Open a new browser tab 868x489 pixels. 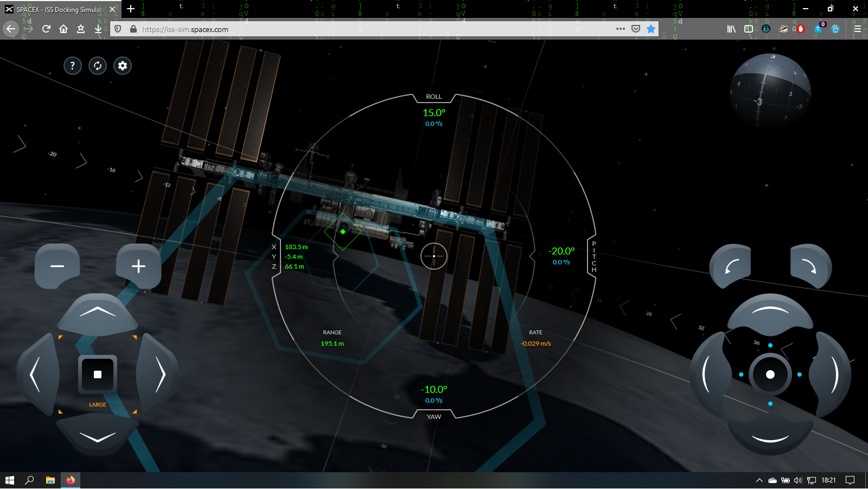(x=131, y=9)
